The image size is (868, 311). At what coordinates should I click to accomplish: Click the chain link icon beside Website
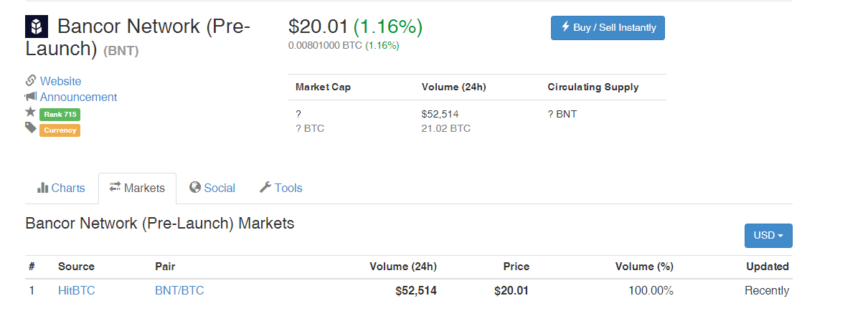coord(31,81)
